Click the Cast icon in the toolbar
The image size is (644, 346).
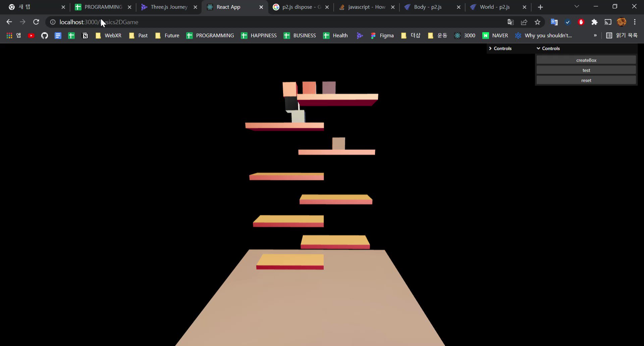point(608,22)
